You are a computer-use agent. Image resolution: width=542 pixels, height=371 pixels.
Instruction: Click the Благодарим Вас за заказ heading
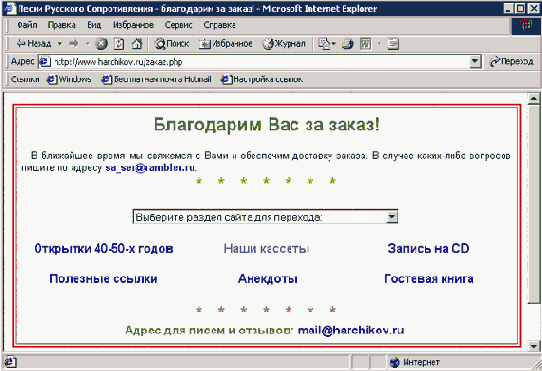coord(267,124)
